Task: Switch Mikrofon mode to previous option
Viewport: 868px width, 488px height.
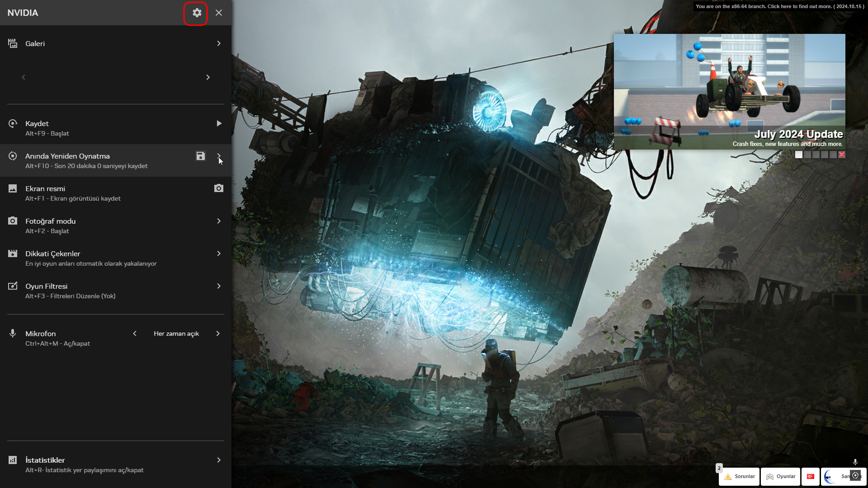Action: (x=135, y=333)
